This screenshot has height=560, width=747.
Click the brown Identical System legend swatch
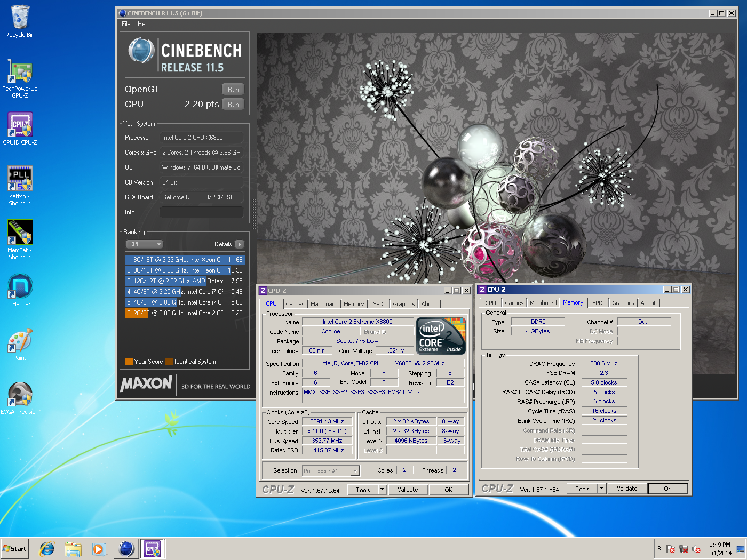[x=169, y=362]
